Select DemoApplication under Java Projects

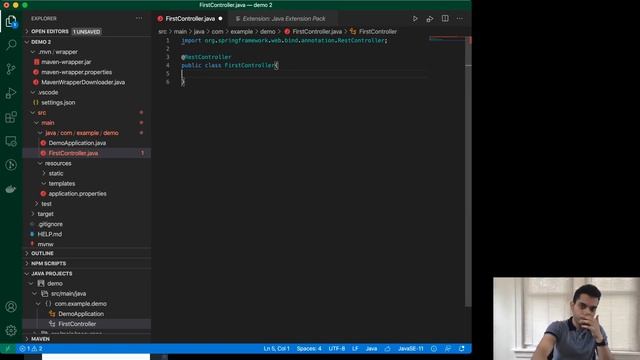[x=81, y=314]
